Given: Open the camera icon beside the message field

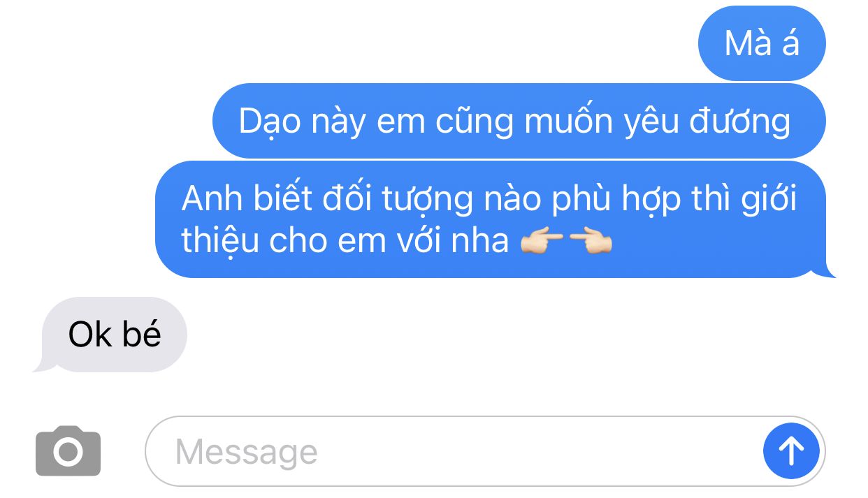Looking at the screenshot, I should click(68, 451).
